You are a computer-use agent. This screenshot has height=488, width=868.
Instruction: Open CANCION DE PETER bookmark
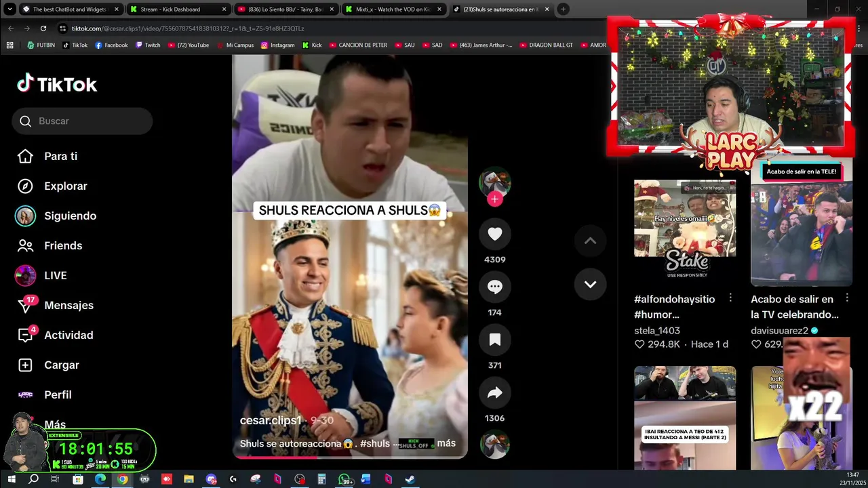click(358, 45)
